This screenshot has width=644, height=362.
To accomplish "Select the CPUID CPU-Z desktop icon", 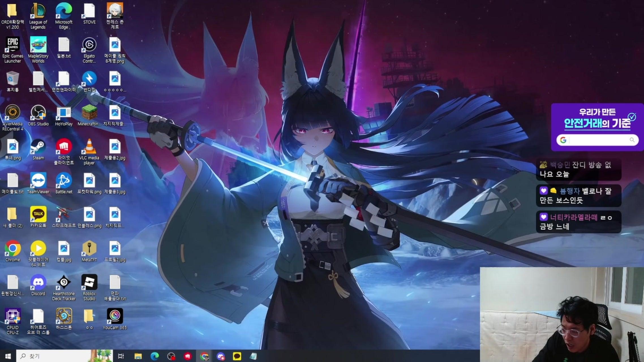I will 12,321.
